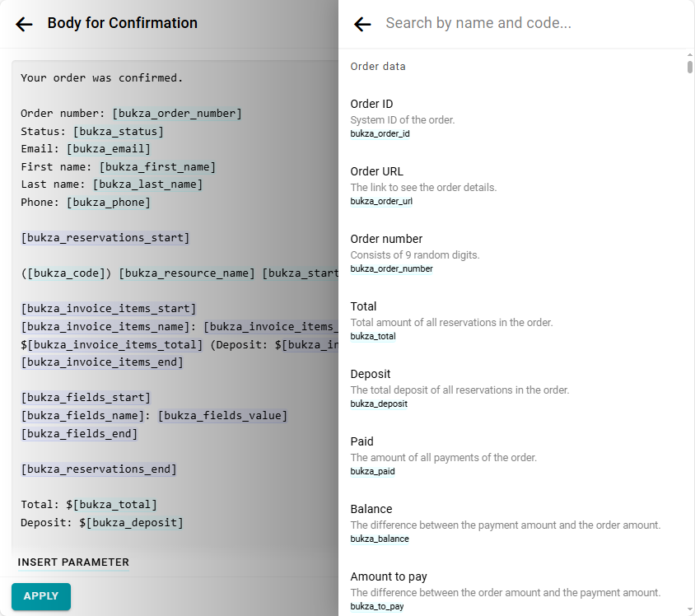695x616 pixels.
Task: Click the [bukza_order_number] tag in the body
Action: pos(177,114)
